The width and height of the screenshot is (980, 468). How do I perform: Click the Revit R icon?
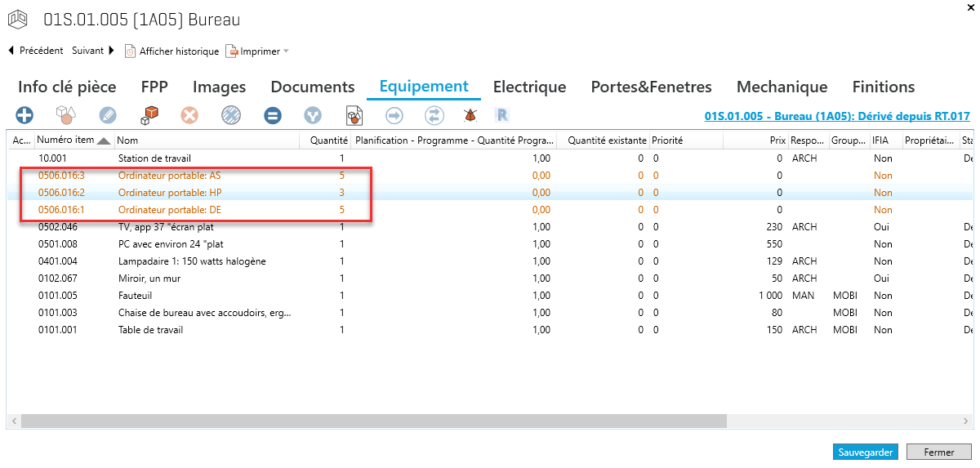click(x=503, y=115)
